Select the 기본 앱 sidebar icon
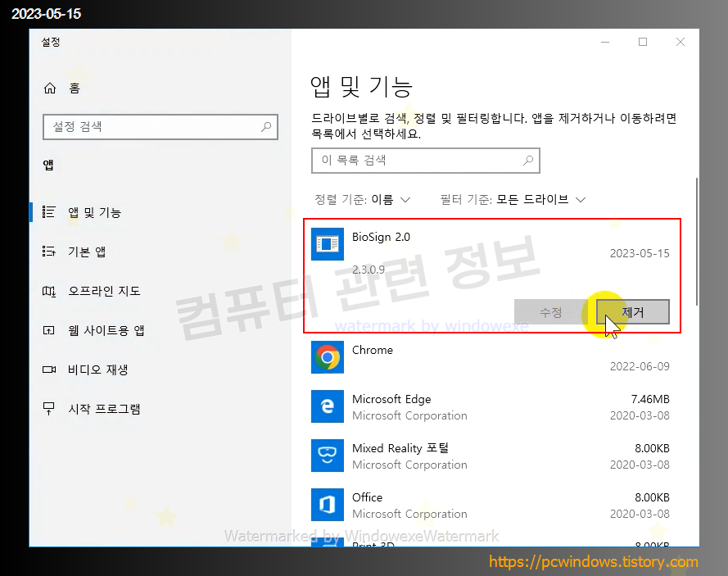The width and height of the screenshot is (728, 576). click(49, 252)
